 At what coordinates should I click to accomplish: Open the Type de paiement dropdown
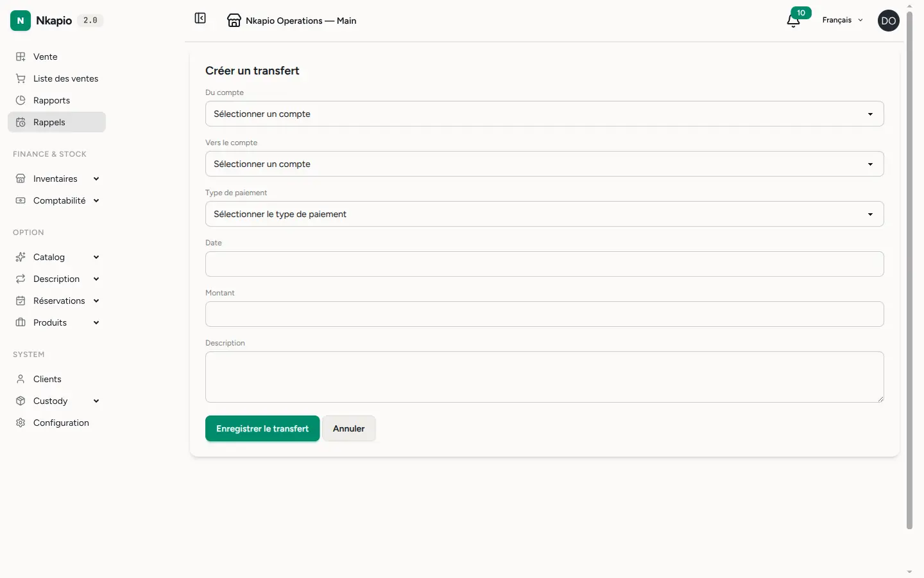(x=544, y=214)
